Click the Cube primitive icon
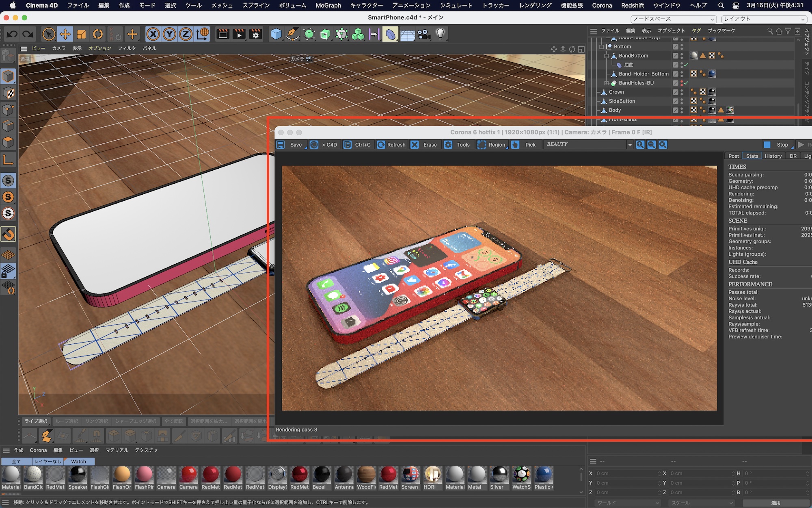Viewport: 812px width, 508px height. coord(276,35)
